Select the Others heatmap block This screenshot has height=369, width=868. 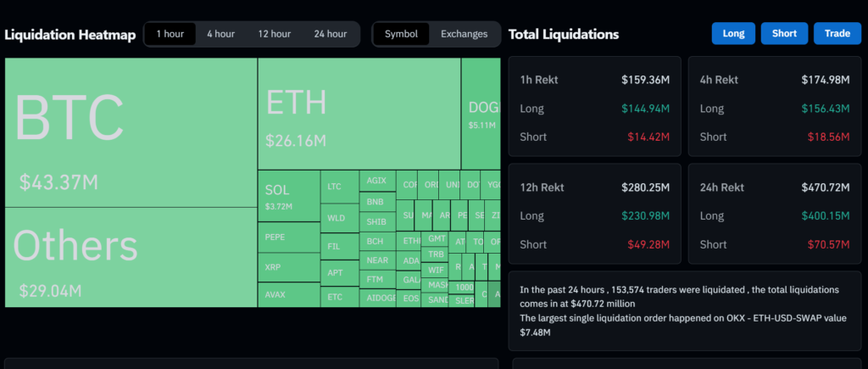[x=131, y=257]
